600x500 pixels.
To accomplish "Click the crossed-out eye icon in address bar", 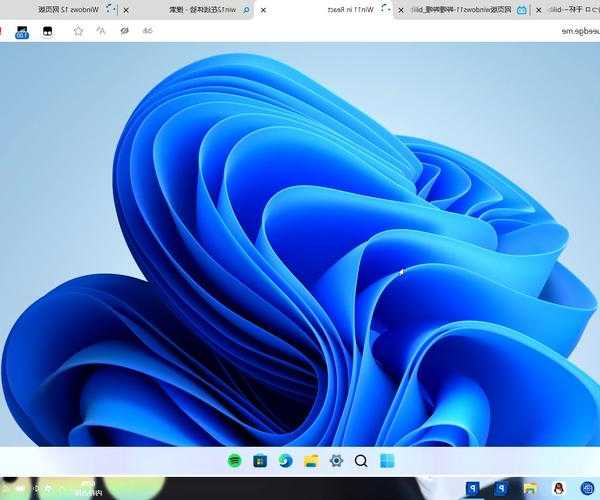I will (124, 31).
